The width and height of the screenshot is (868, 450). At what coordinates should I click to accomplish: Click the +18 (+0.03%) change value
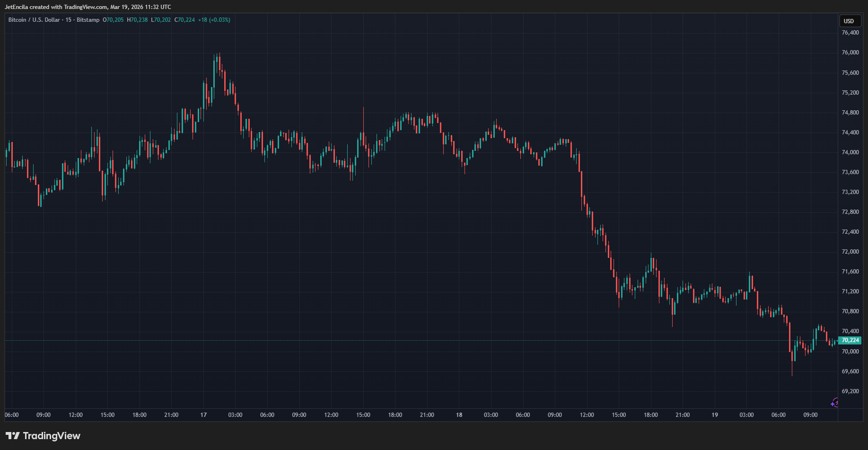tap(214, 20)
